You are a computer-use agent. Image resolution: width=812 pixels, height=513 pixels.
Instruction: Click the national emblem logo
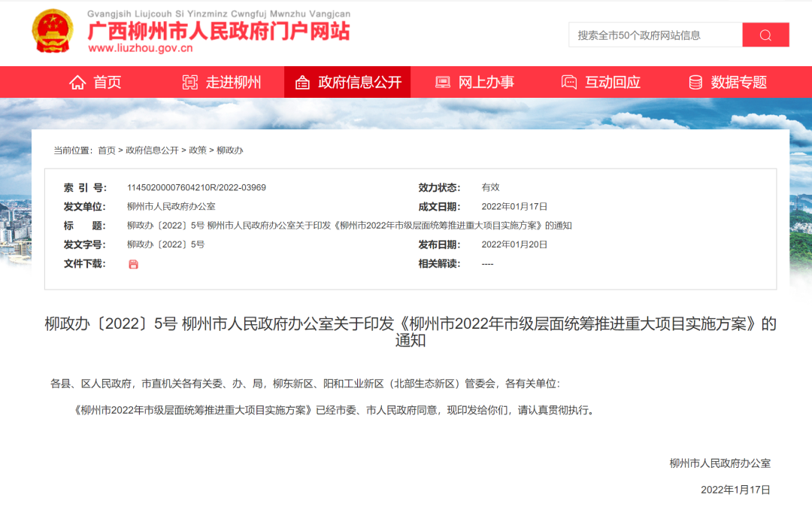point(51,30)
